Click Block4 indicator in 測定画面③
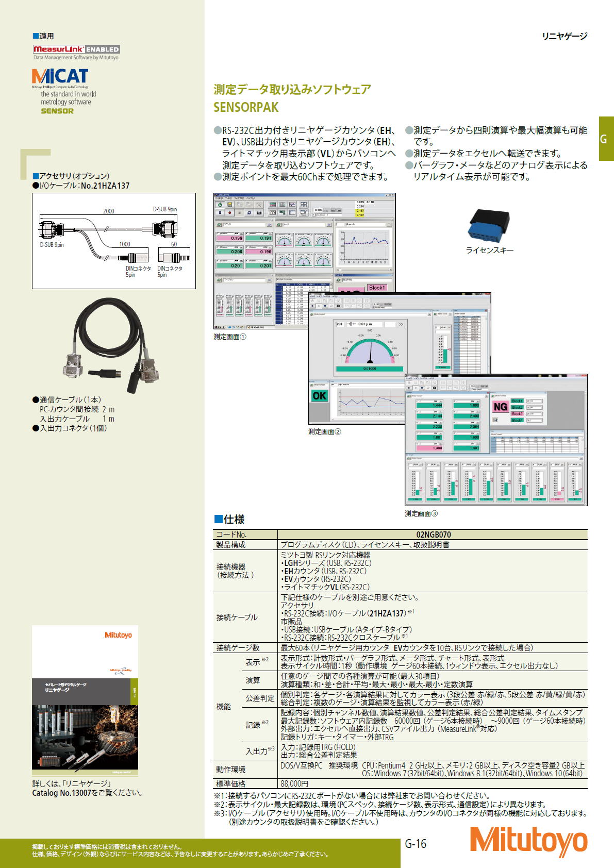The image size is (614, 868). 517,420
